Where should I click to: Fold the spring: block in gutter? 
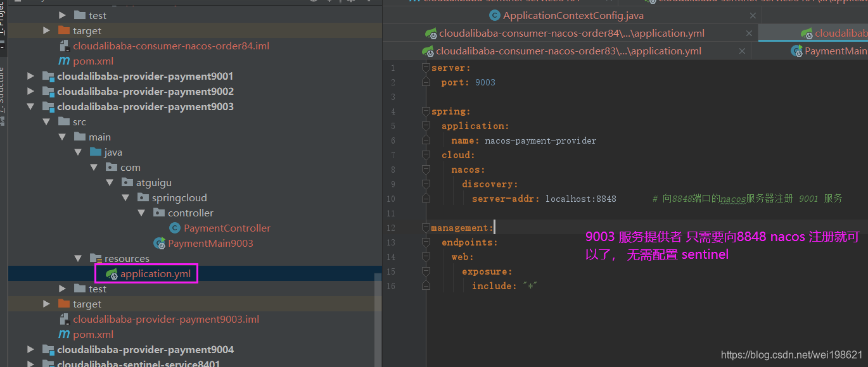(426, 111)
